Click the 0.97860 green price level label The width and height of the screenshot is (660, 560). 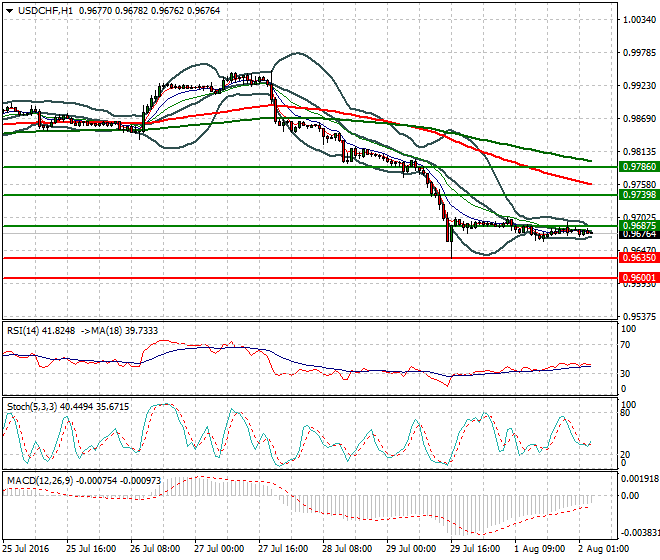639,167
